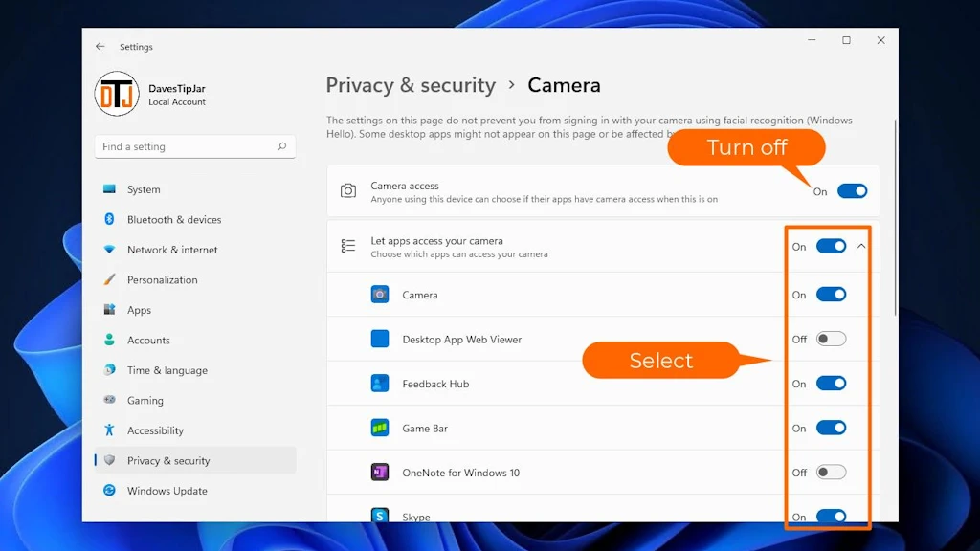
Task: Click in the Find a setting box
Action: click(195, 146)
